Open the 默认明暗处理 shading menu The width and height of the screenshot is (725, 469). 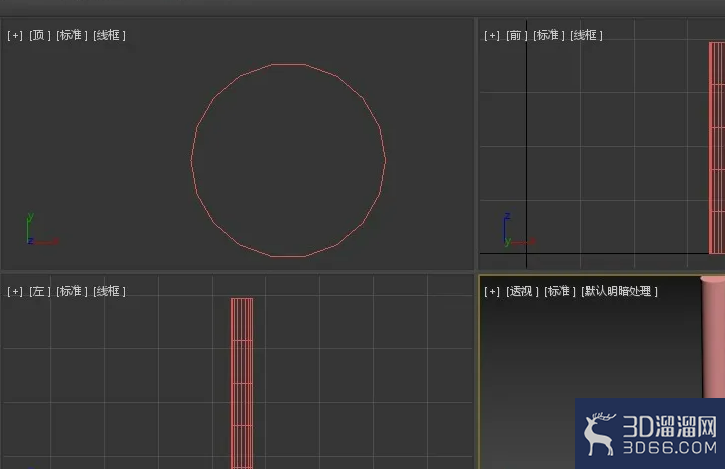point(620,291)
